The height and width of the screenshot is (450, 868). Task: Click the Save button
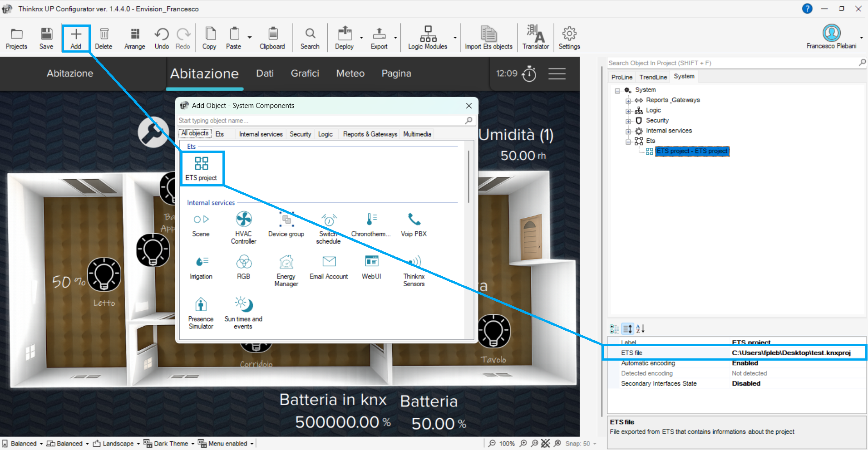coord(46,37)
